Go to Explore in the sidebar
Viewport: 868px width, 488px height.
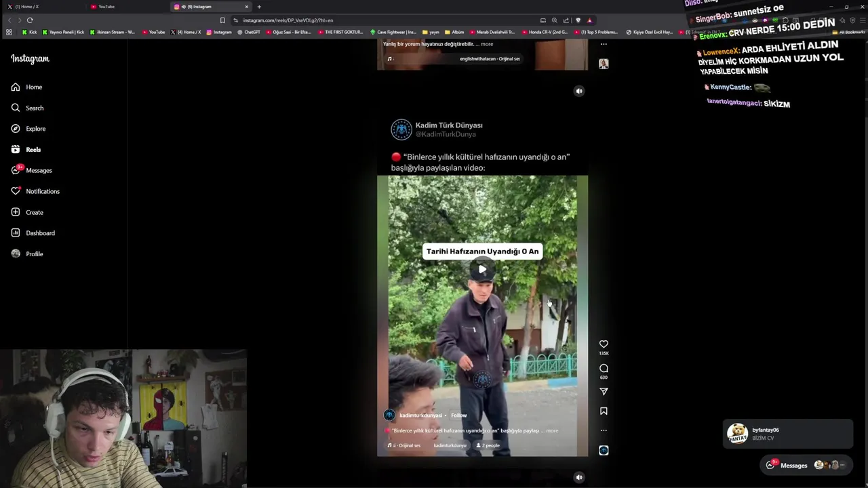(28, 129)
